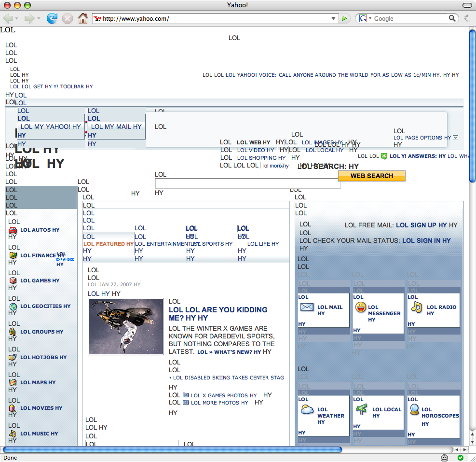Select the Images search link
476x462 pixels.
[322, 142]
